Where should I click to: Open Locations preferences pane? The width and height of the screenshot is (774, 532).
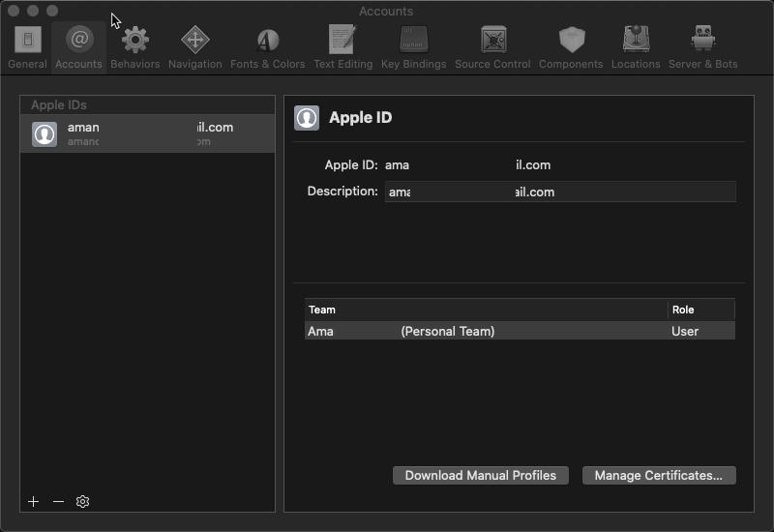(636, 47)
